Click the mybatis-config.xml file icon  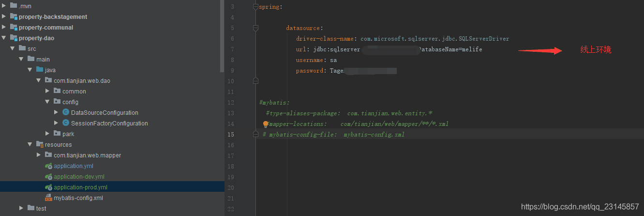click(48, 198)
